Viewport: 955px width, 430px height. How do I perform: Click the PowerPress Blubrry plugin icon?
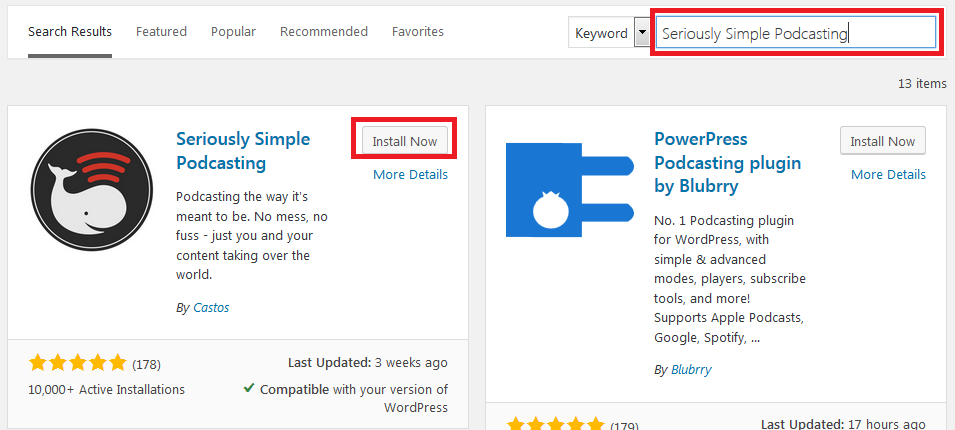pos(570,189)
